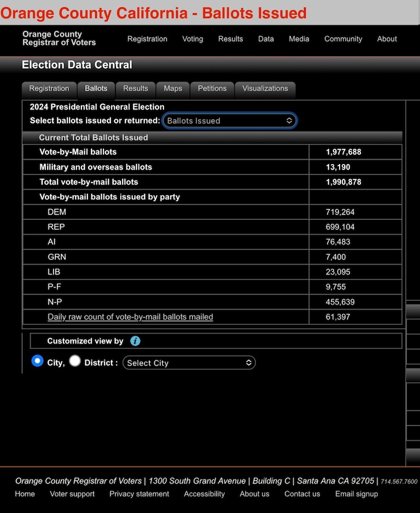Select the District radio button
420x513 pixels.
pos(75,361)
